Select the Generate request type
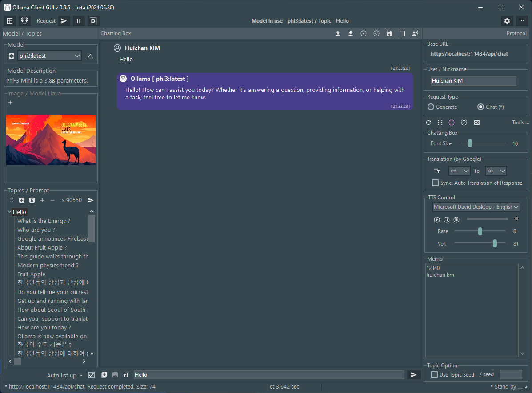Screen dimensions: 532x393 [x=442, y=107]
